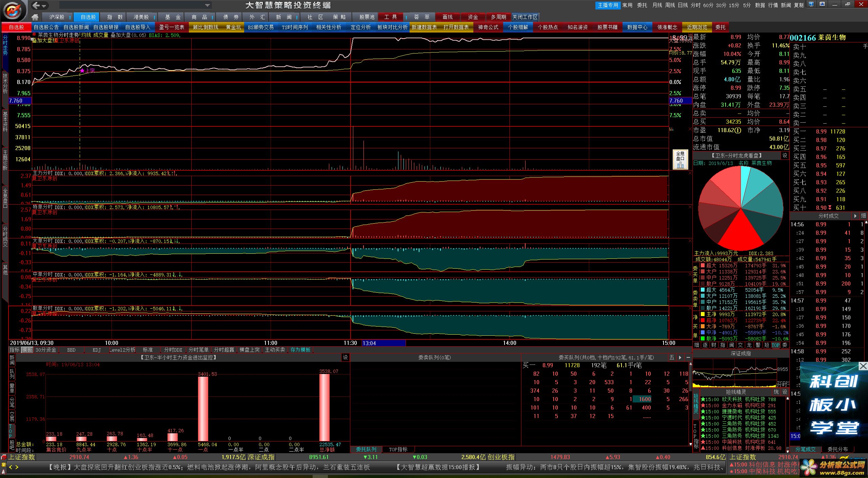Select the 主动买卖 indicator tab

click(x=275, y=350)
